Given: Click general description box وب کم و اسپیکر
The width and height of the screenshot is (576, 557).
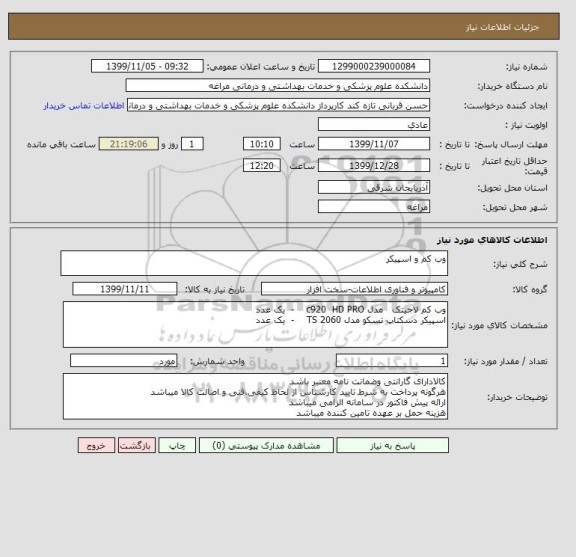Looking at the screenshot, I should click(x=254, y=263).
